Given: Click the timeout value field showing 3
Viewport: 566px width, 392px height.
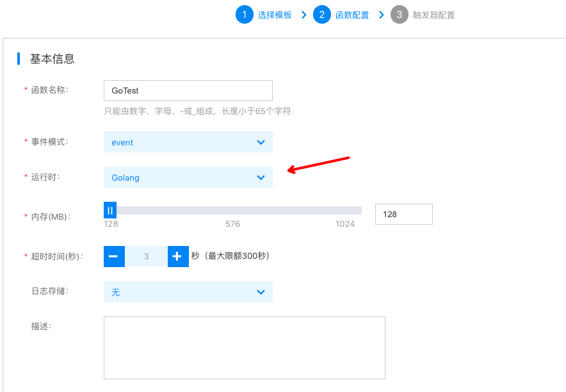Looking at the screenshot, I should [146, 256].
